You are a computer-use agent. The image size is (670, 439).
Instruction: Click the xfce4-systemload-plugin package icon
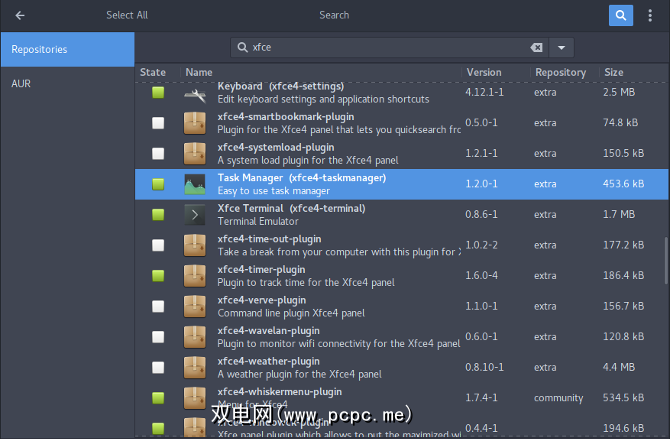point(195,153)
